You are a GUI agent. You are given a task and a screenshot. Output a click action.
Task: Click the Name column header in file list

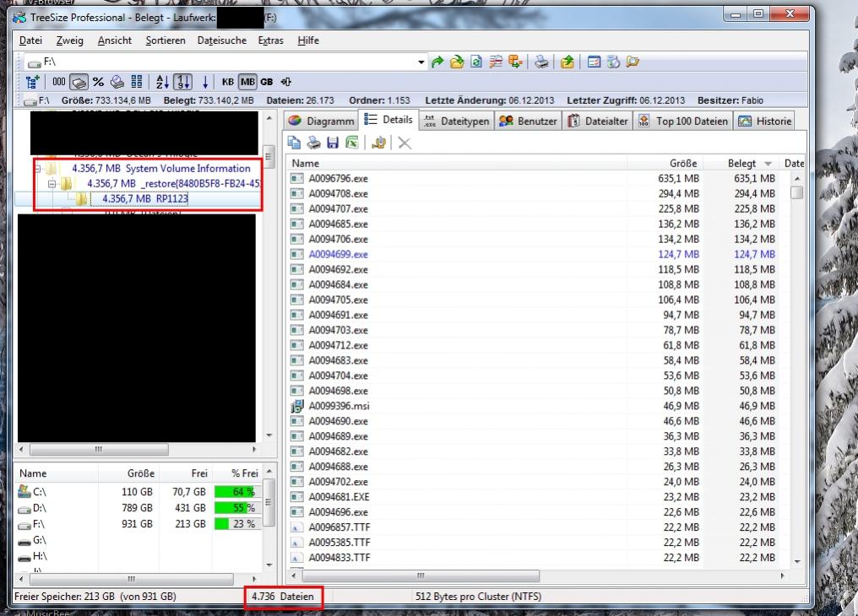[x=456, y=164]
